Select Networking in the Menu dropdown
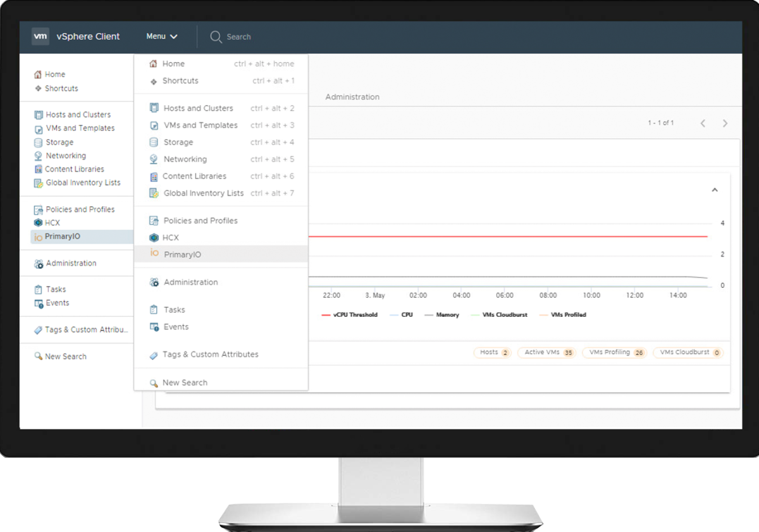Image resolution: width=759 pixels, height=532 pixels. (x=221, y=159)
